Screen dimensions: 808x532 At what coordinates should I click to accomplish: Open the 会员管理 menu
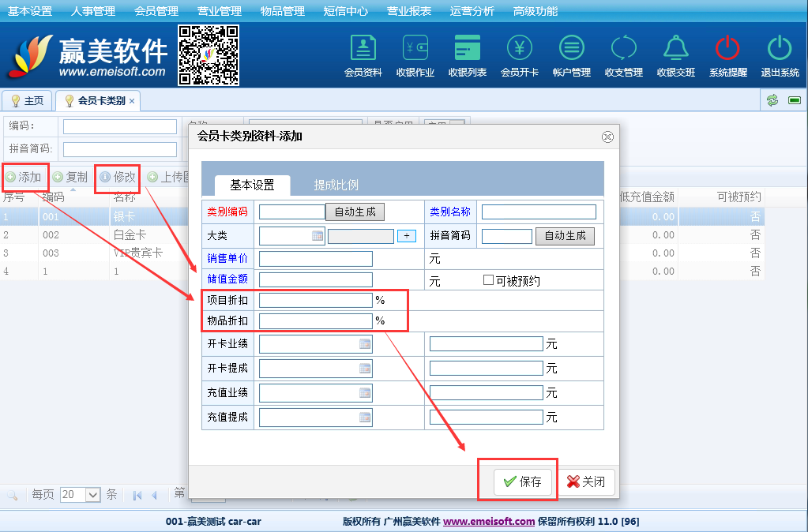click(156, 11)
